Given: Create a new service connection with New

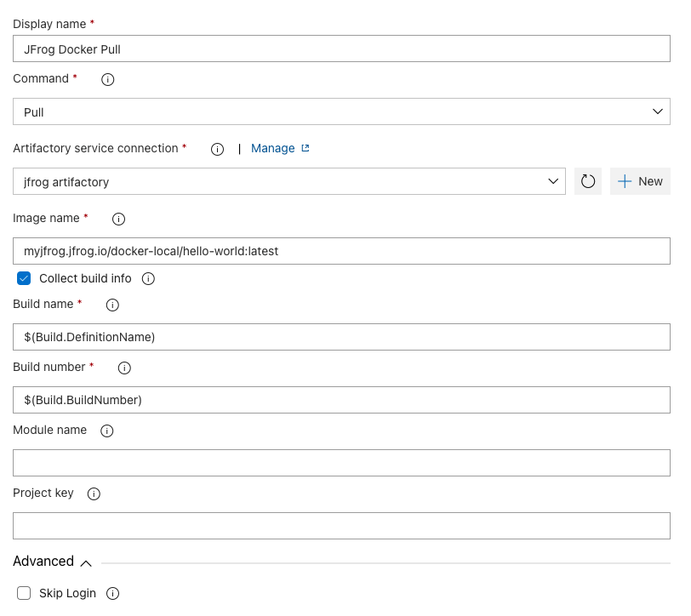Looking at the screenshot, I should [640, 181].
